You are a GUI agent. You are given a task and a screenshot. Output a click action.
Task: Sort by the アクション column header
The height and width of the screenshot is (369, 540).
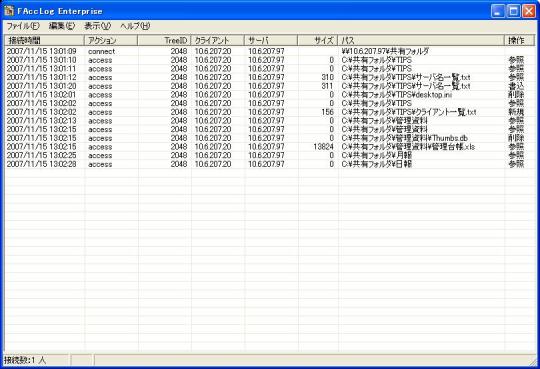pyautogui.click(x=111, y=40)
